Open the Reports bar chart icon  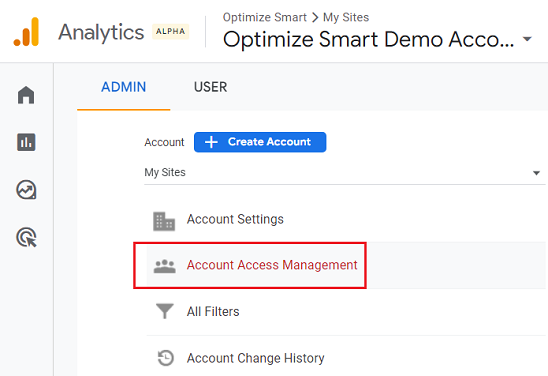[x=26, y=142]
